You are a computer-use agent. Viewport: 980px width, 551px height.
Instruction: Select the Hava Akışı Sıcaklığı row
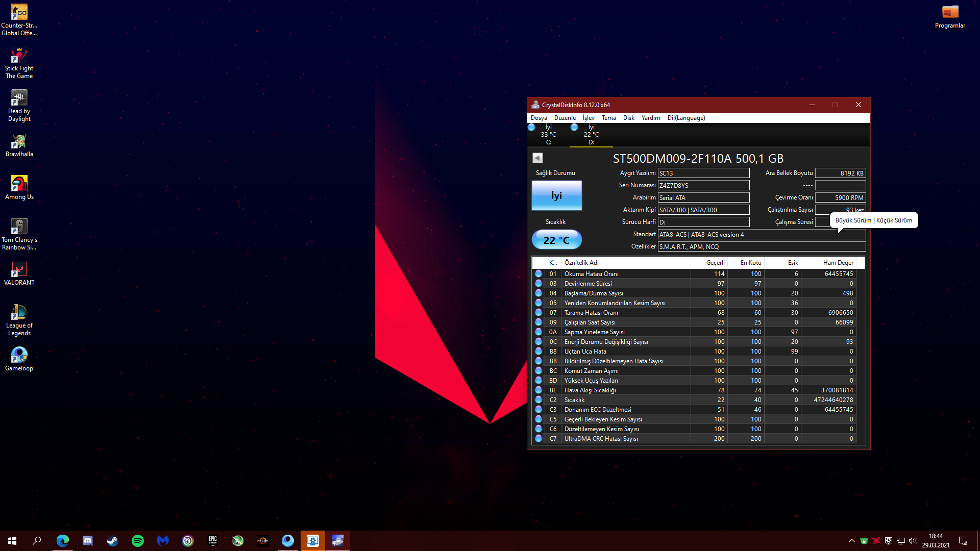pyautogui.click(x=694, y=390)
